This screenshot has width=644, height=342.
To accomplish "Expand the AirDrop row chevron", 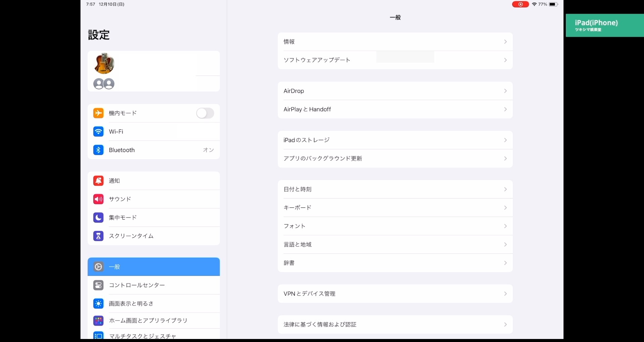I will [x=505, y=91].
